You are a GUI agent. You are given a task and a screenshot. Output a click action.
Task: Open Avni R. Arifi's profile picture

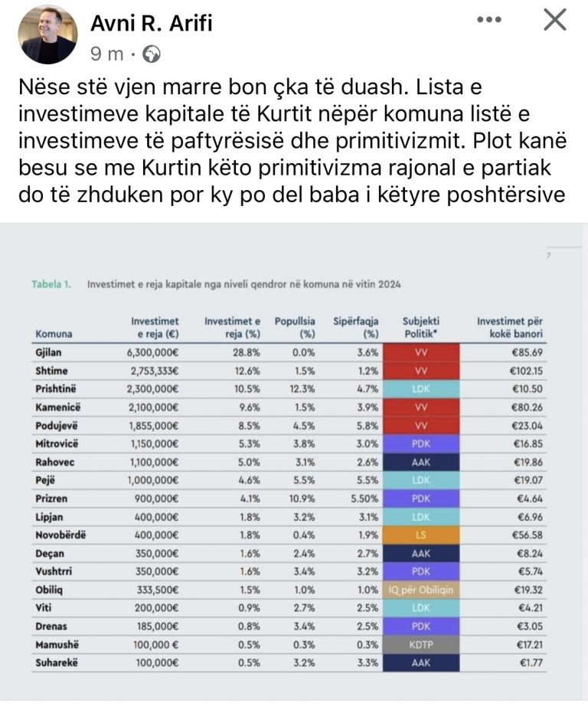(x=48, y=34)
